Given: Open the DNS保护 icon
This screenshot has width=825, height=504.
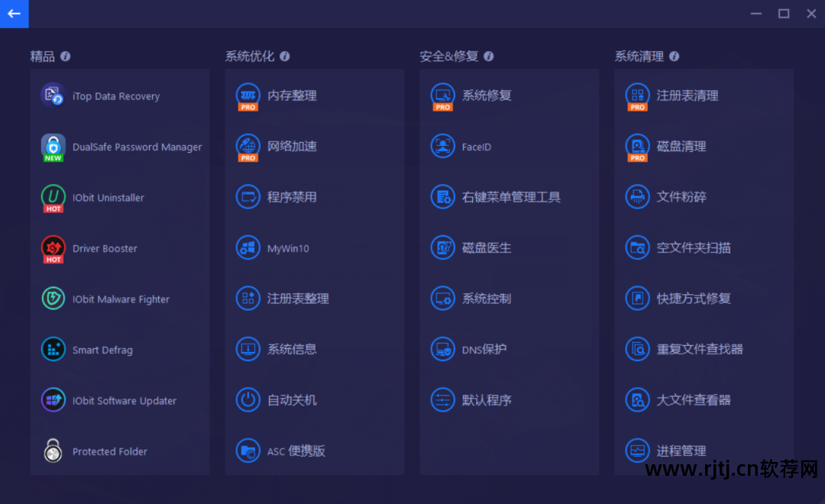Looking at the screenshot, I should (442, 349).
